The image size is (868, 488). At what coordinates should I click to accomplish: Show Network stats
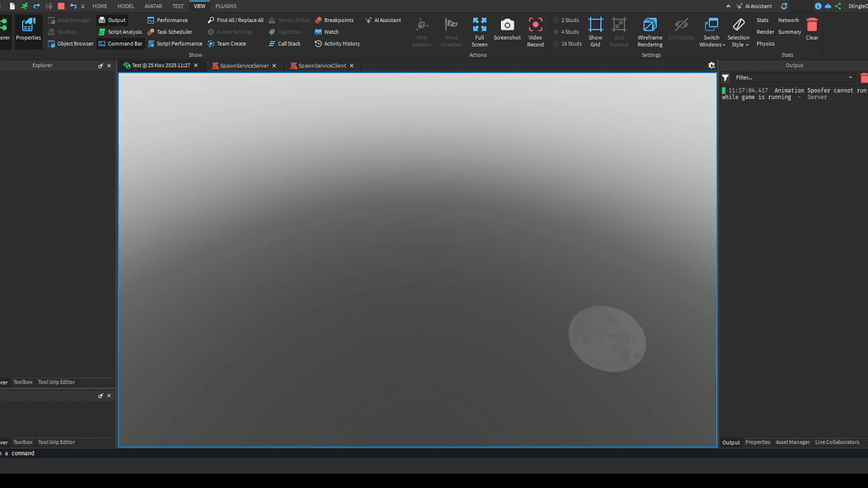click(788, 19)
